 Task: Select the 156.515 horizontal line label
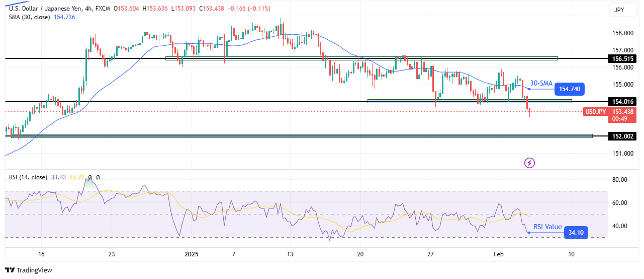[623, 58]
